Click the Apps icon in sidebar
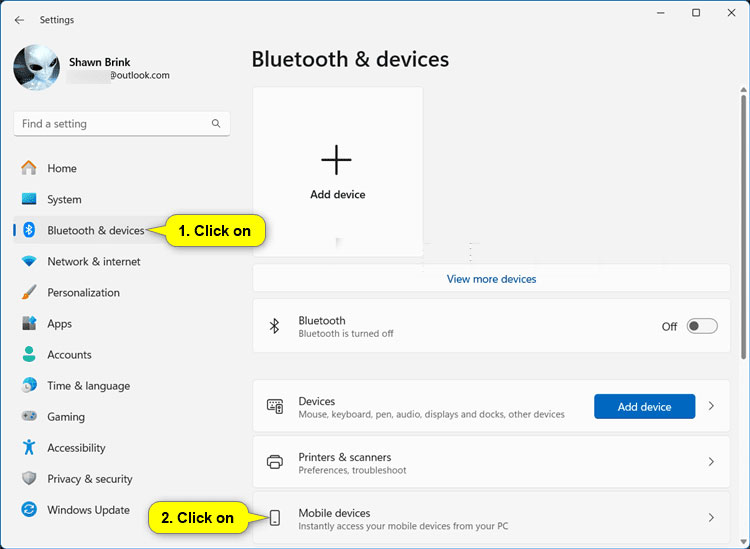 point(29,323)
